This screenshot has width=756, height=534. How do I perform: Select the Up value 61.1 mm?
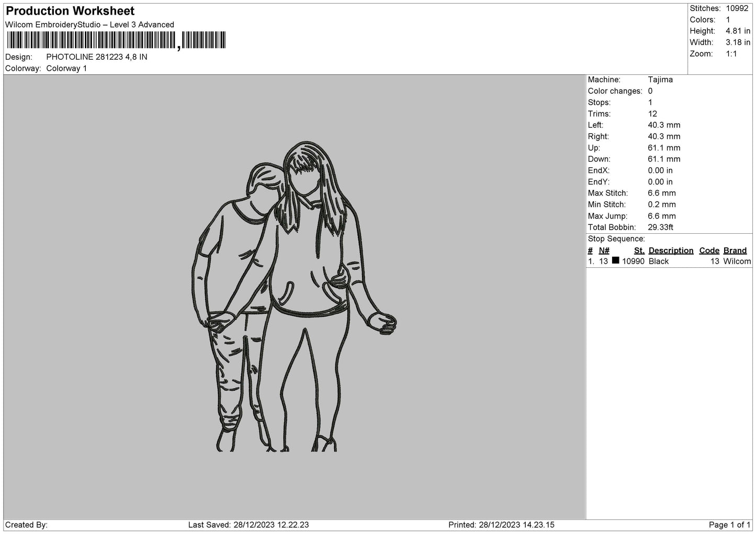click(x=664, y=148)
